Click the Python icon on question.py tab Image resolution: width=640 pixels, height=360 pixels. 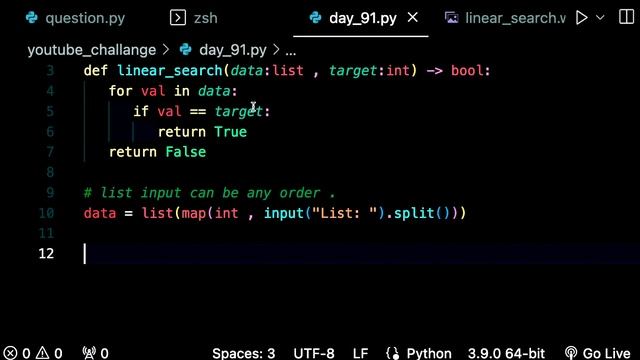(31, 18)
